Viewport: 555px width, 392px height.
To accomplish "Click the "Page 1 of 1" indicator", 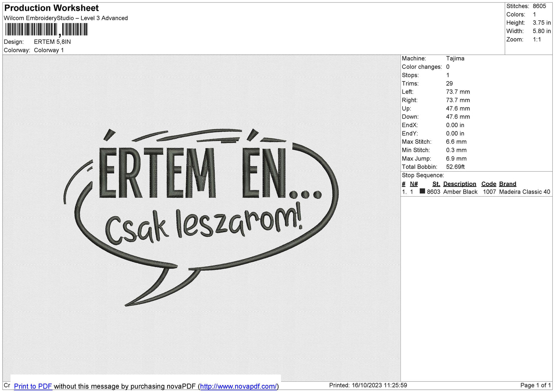I will (x=536, y=385).
